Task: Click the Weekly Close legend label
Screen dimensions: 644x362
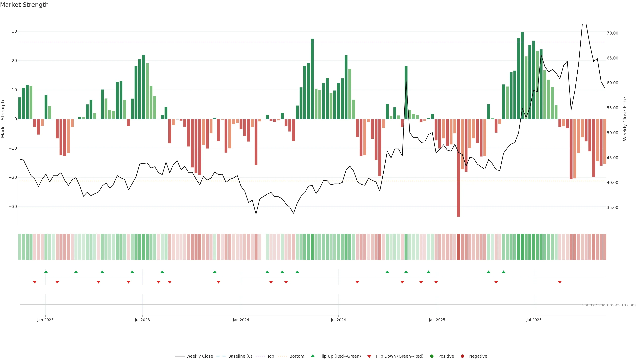Action: 200,356
